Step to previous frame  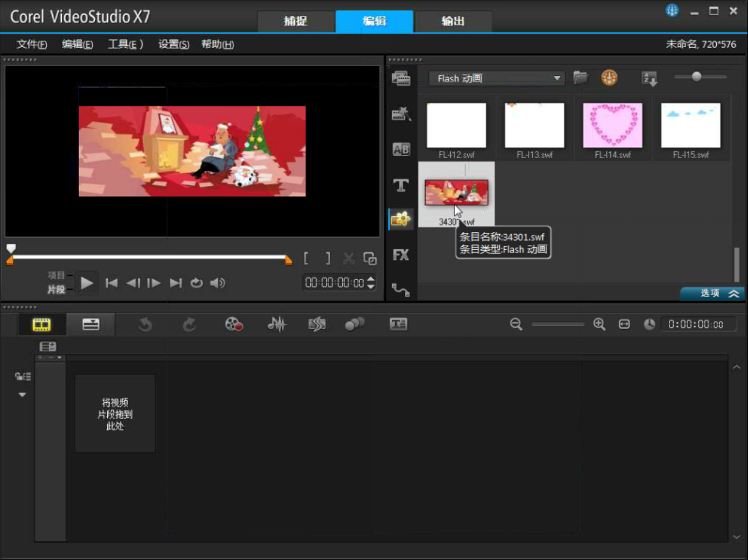133,283
